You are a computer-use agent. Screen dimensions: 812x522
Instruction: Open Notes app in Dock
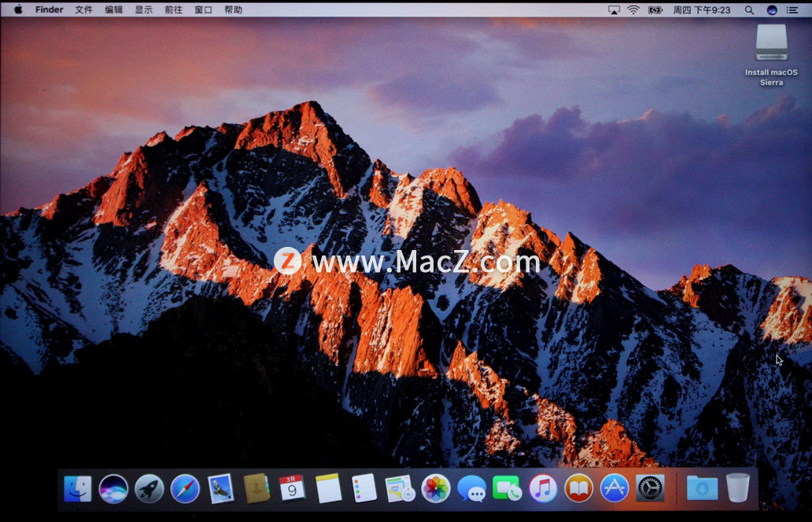point(328,489)
